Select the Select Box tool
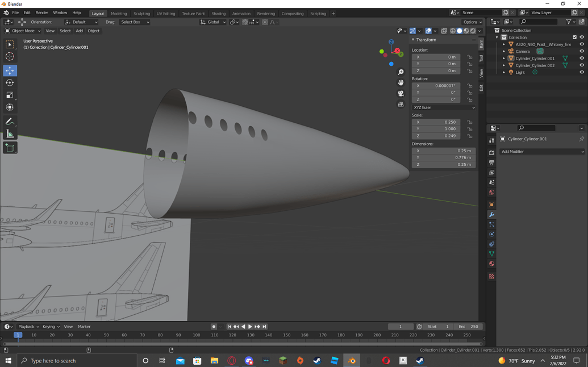Viewport: 588px width, 367px height. pyautogui.click(x=10, y=44)
